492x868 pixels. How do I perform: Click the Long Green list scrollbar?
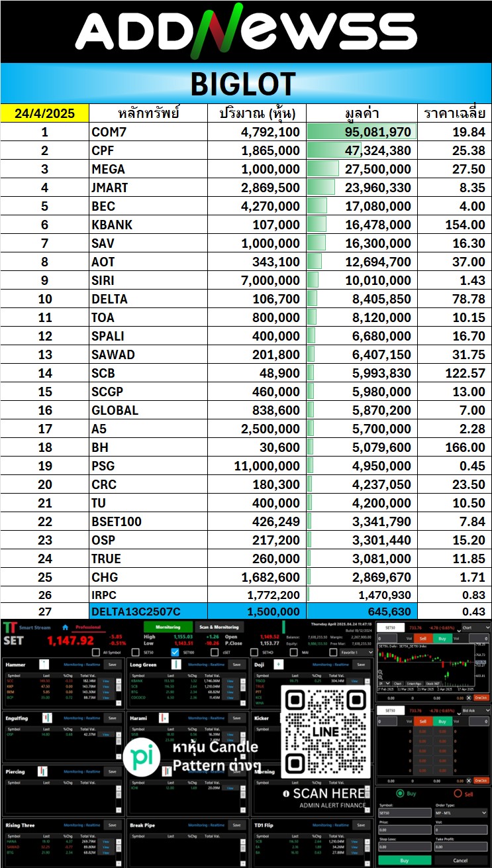pyautogui.click(x=243, y=691)
